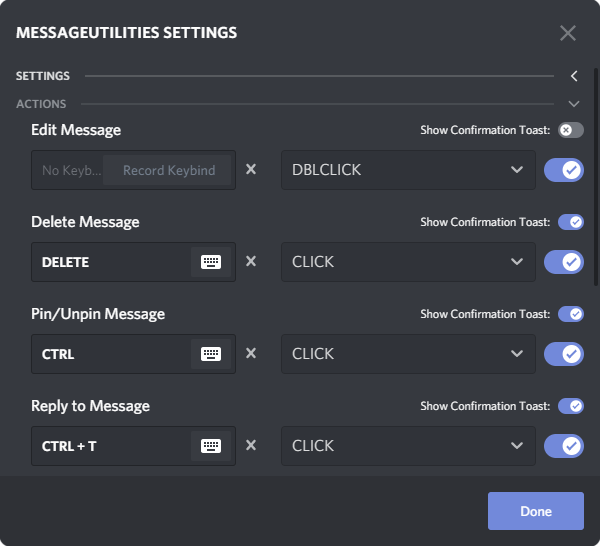Clear the CTRL + T keybind
The height and width of the screenshot is (546, 600).
click(x=251, y=445)
